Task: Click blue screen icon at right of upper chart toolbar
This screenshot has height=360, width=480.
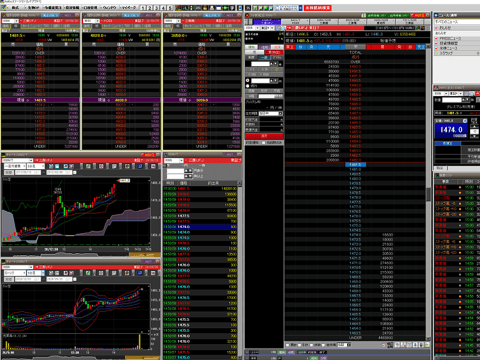Action: (x=140, y=166)
